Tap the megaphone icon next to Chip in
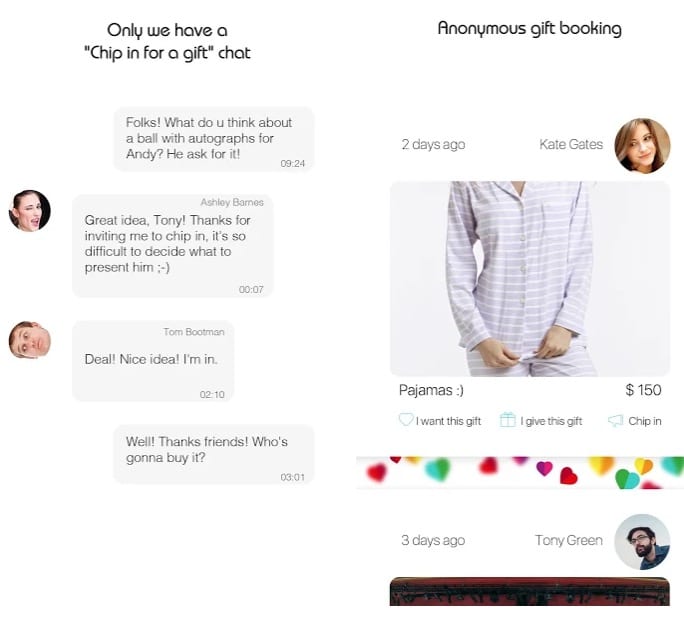Image resolution: width=684 pixels, height=620 pixels. tap(616, 421)
